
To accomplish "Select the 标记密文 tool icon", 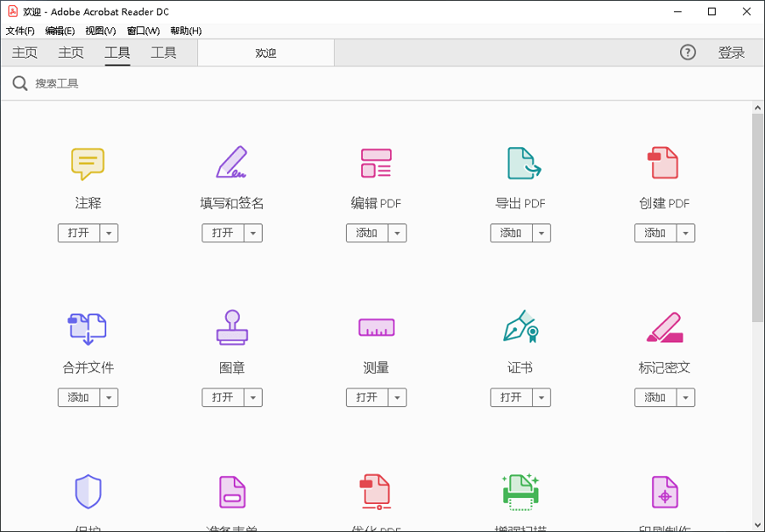I will pos(664,328).
